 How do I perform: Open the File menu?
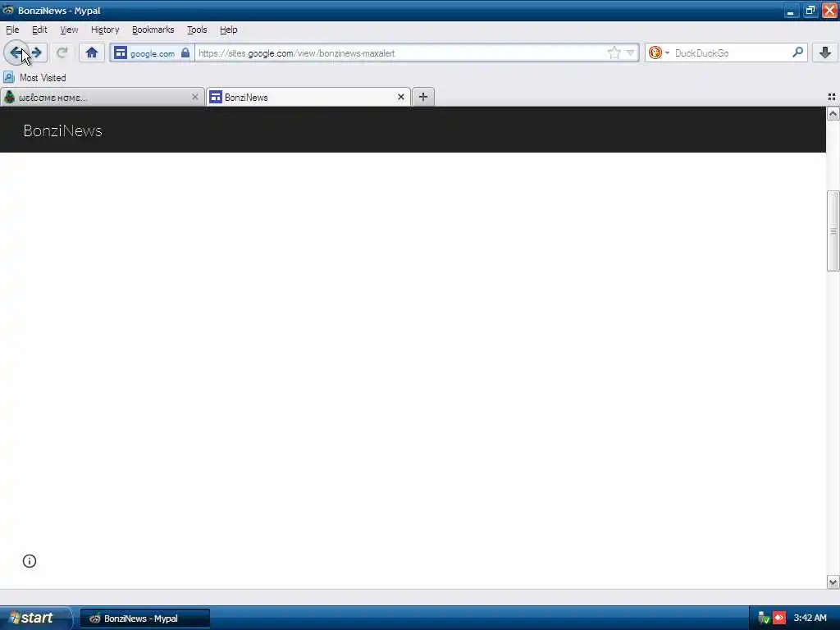pos(12,30)
